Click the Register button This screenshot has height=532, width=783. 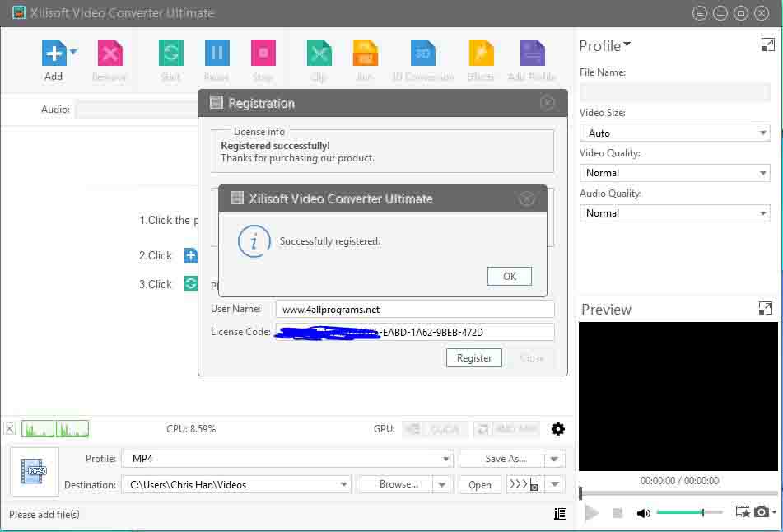474,357
